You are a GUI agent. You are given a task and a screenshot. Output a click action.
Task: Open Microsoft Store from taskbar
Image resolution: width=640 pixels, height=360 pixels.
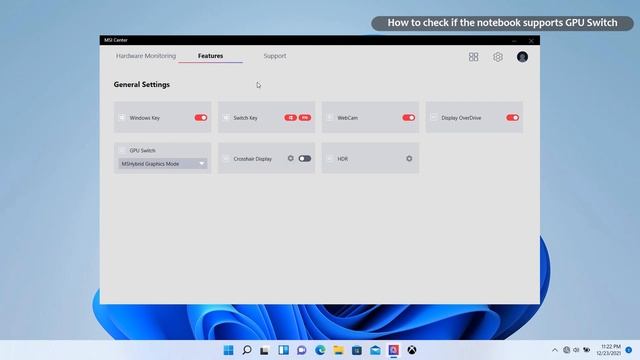(357, 350)
